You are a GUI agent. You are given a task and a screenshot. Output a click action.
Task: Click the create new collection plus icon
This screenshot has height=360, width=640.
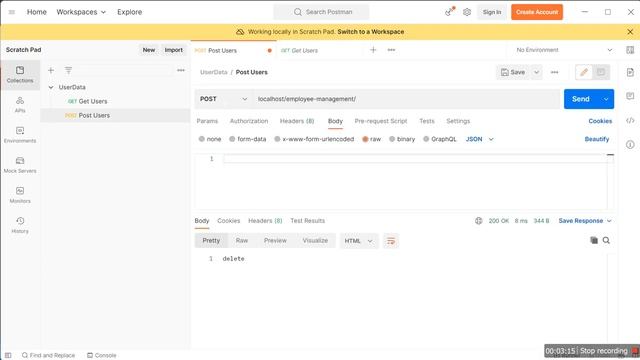point(51,71)
